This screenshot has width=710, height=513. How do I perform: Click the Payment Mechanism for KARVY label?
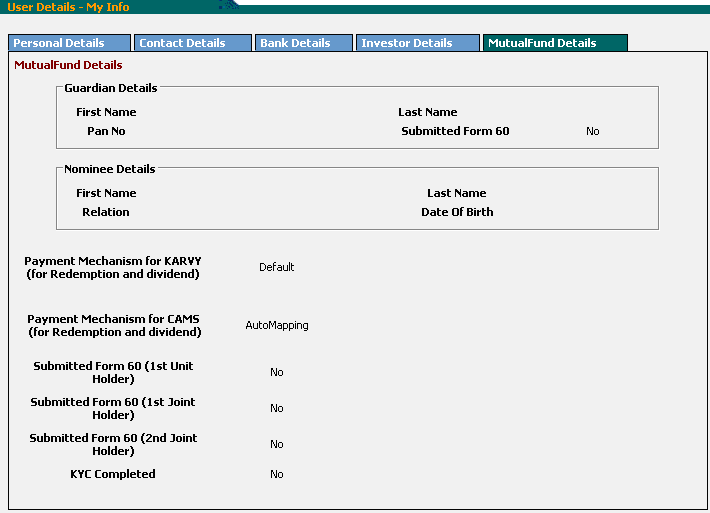tap(114, 267)
